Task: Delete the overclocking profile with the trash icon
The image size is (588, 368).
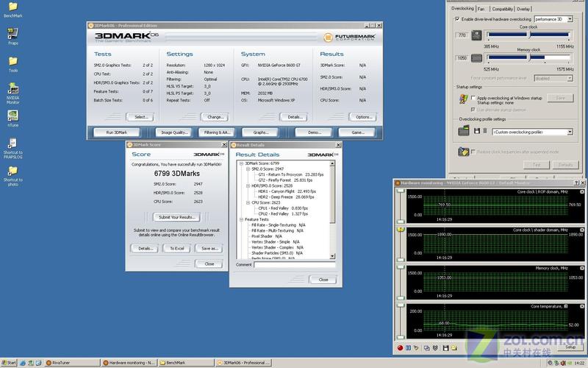Action: pyautogui.click(x=484, y=131)
